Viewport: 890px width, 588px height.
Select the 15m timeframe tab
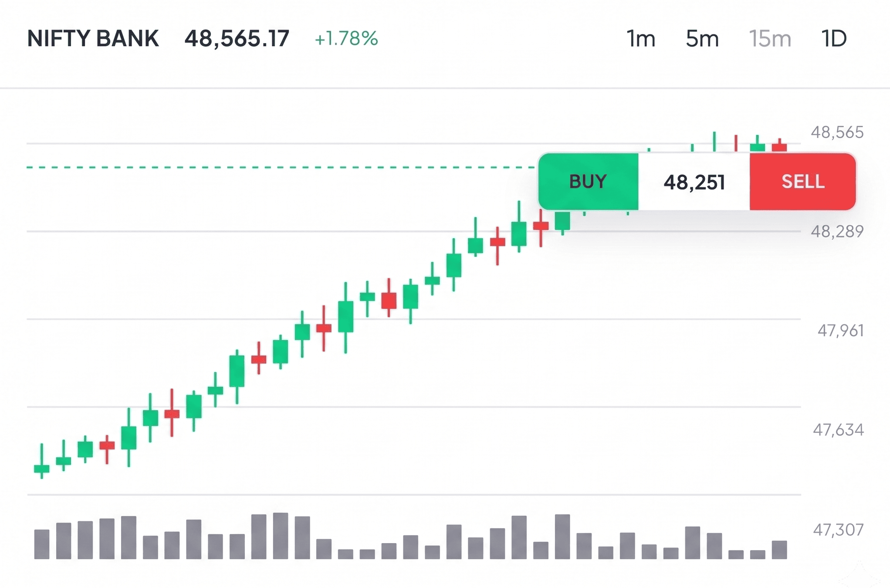[x=770, y=39]
